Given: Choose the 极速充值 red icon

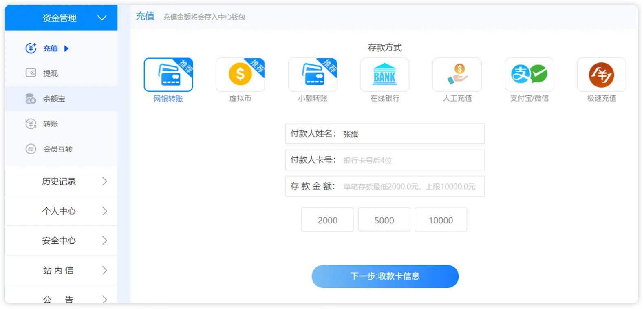Looking at the screenshot, I should [x=601, y=75].
